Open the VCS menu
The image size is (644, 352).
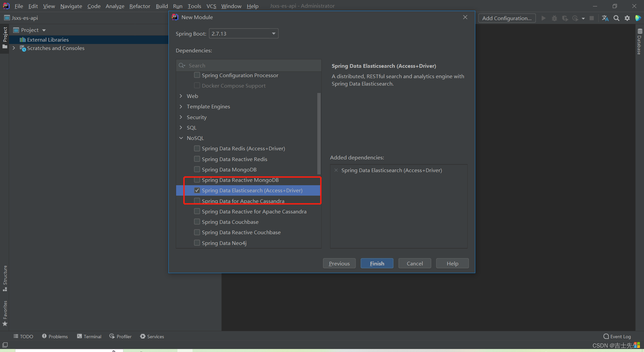click(x=211, y=6)
